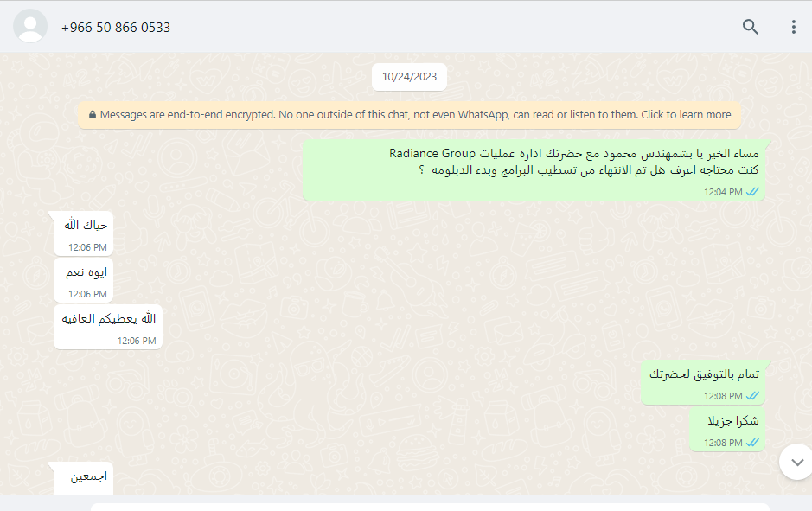Click the شكرا جزيلا outgoing message bubble

pyautogui.click(x=727, y=429)
